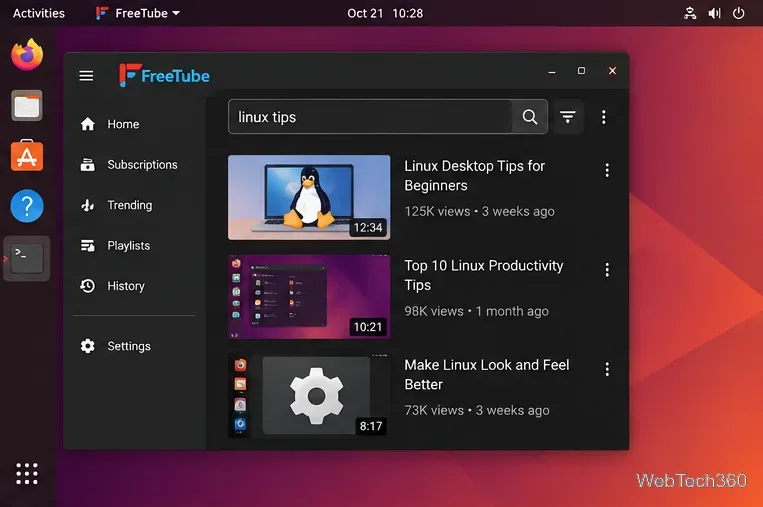This screenshot has height=507, width=763.
Task: Open options for Make Linux Look and Feel Better
Action: click(x=607, y=369)
